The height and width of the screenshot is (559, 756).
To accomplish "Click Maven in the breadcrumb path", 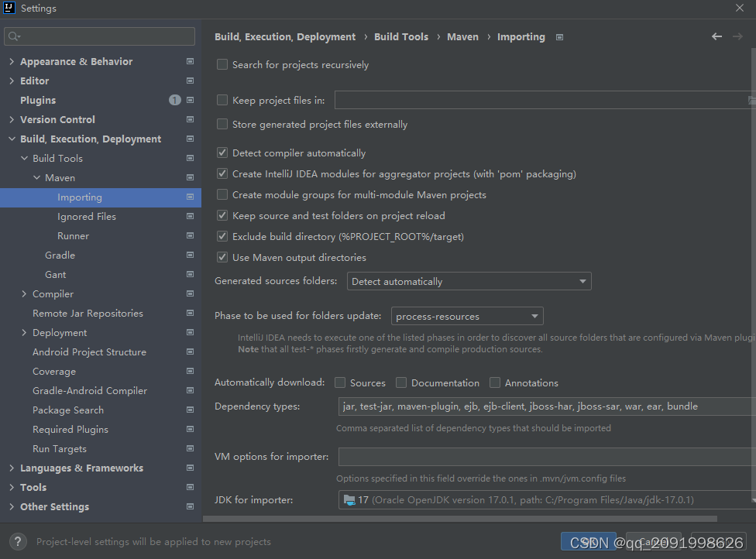I will [463, 36].
